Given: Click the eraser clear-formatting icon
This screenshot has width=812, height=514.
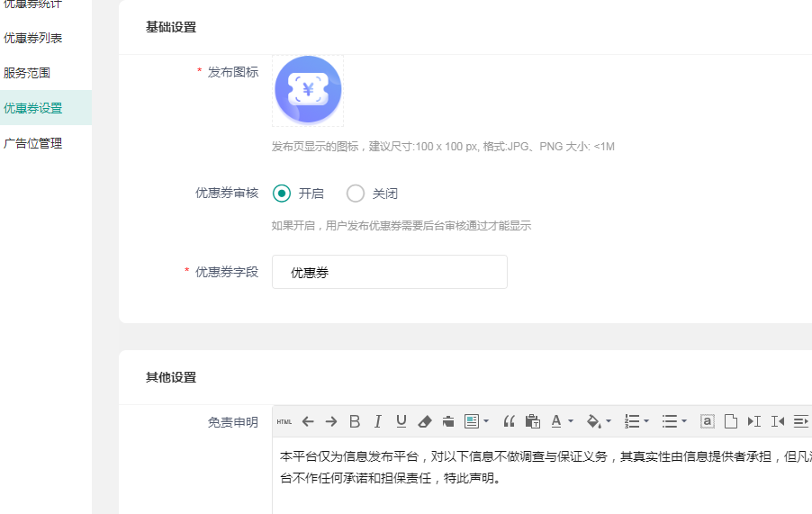Looking at the screenshot, I should [x=425, y=421].
